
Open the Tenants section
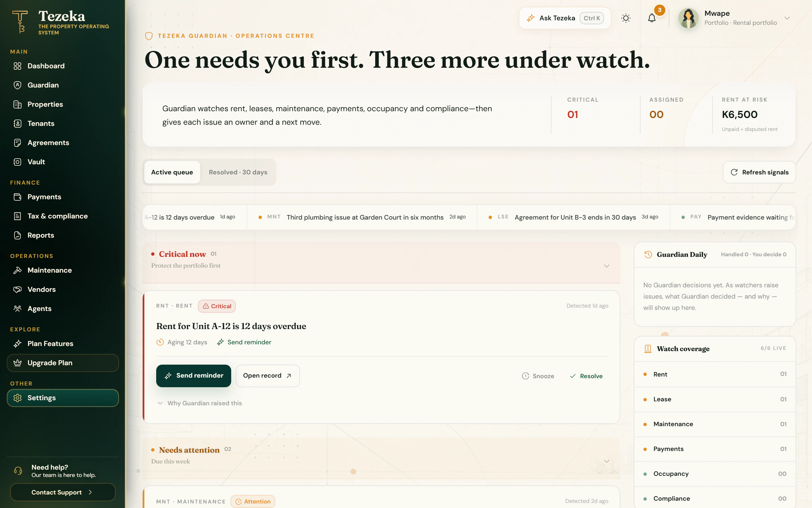63,123
